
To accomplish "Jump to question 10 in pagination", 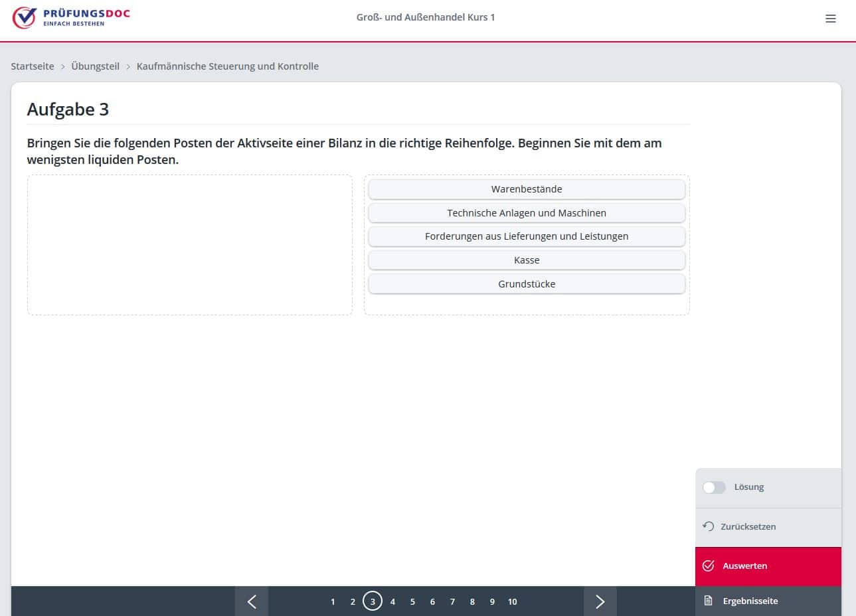I will point(512,602).
